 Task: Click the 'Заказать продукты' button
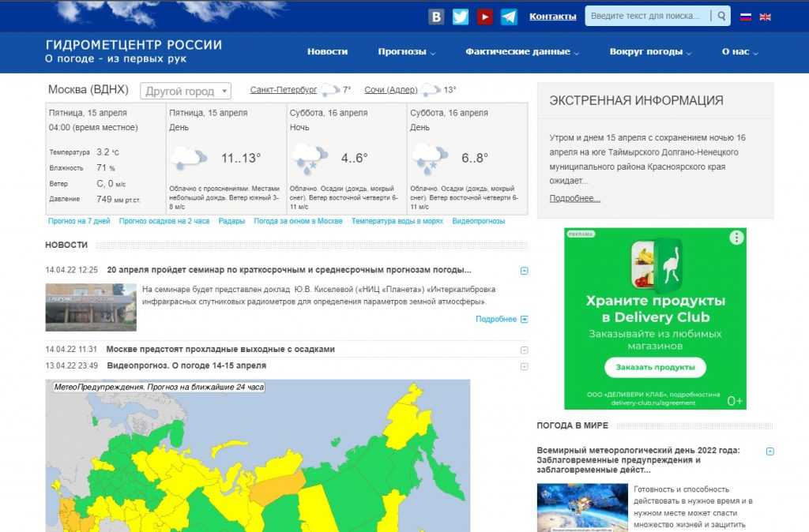click(655, 367)
